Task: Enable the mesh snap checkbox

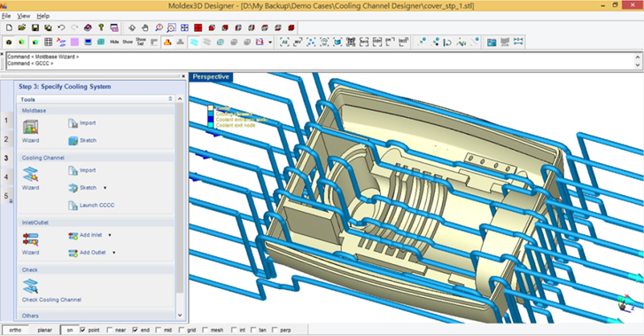Action: 205,330
